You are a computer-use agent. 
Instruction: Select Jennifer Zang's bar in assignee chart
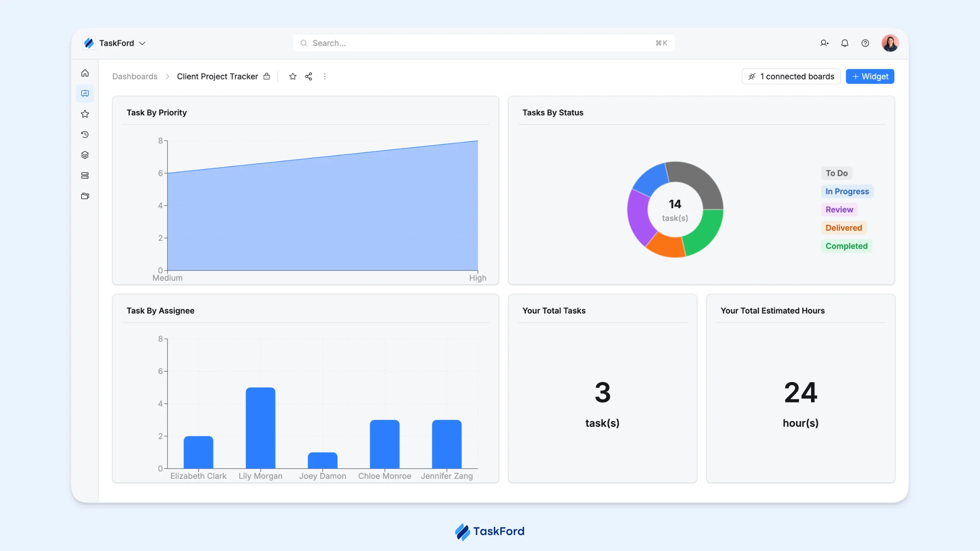pyautogui.click(x=447, y=444)
